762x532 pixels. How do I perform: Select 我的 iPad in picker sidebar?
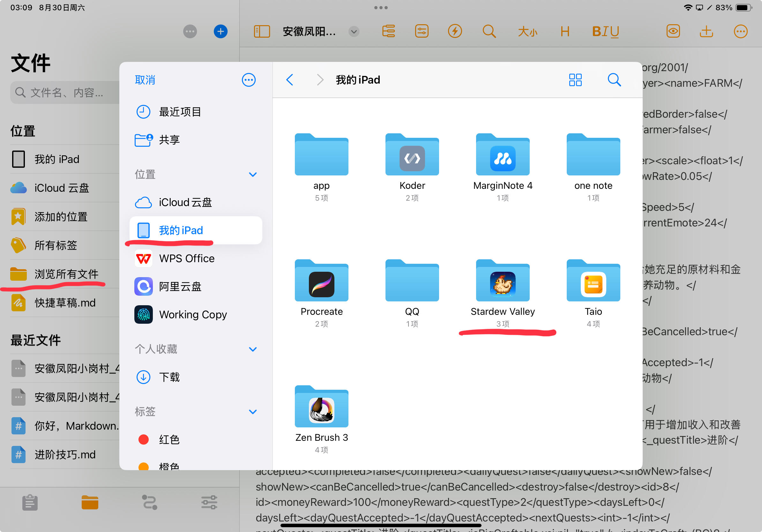196,230
